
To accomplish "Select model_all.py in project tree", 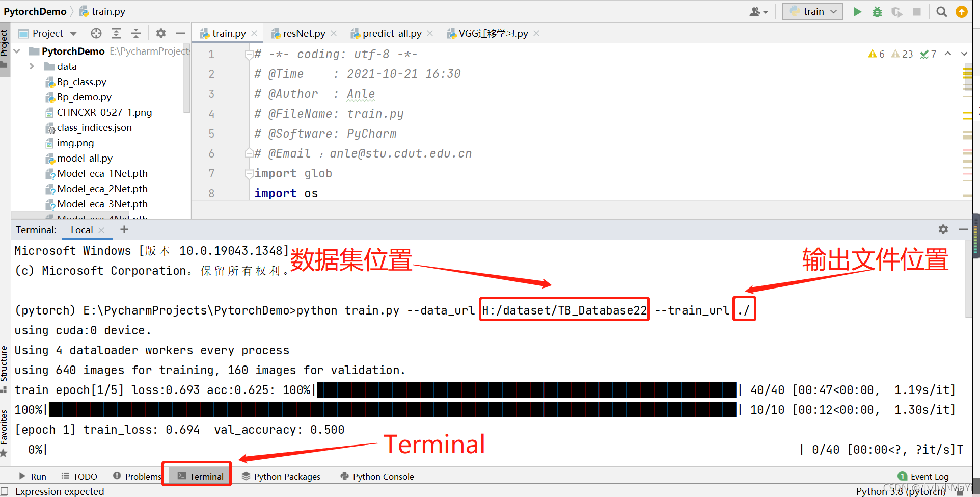I will point(85,158).
